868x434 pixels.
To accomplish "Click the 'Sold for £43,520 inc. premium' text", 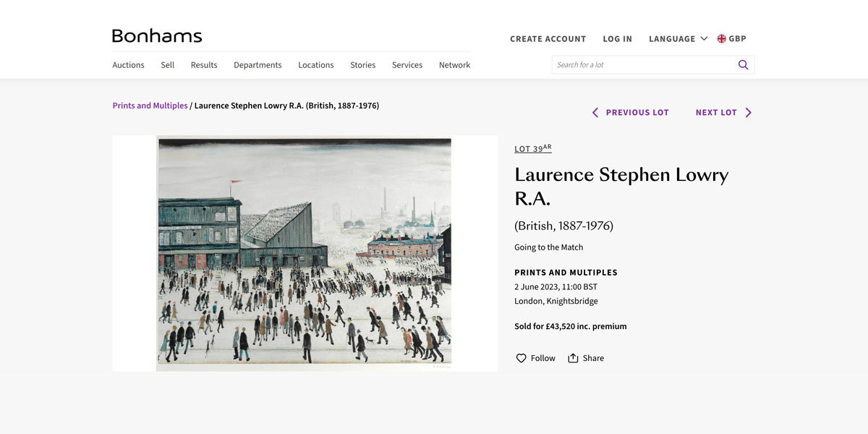I will coord(571,326).
